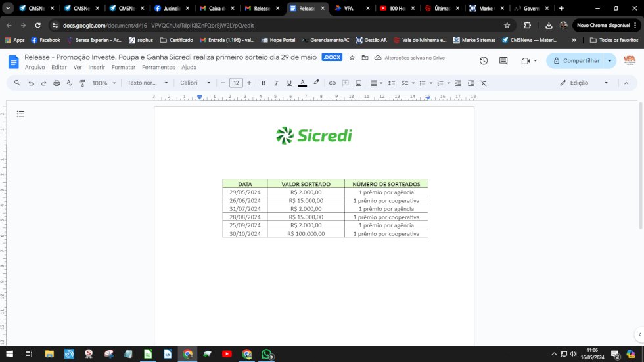Image resolution: width=644 pixels, height=362 pixels.
Task: Open the zoom level dropdown
Action: coord(104,83)
